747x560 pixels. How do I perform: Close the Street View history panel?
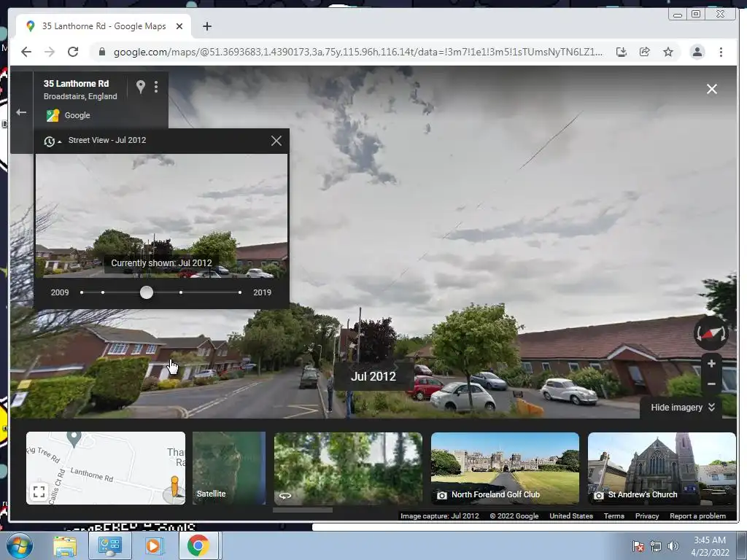pyautogui.click(x=276, y=141)
